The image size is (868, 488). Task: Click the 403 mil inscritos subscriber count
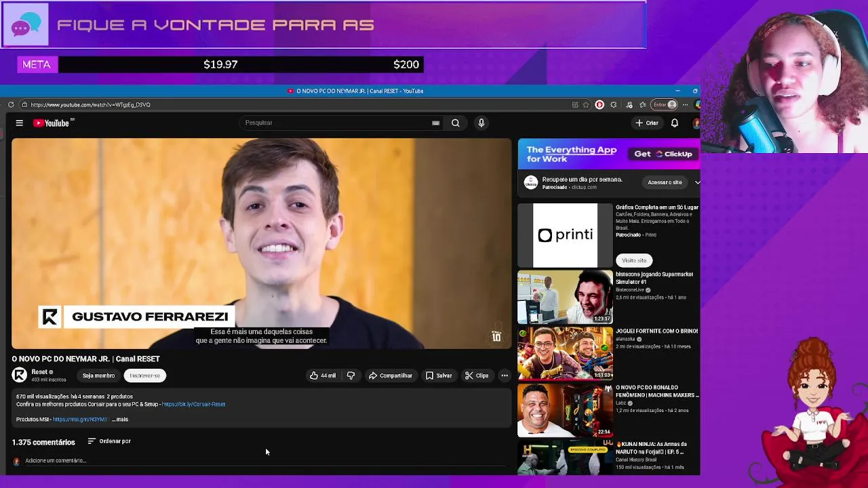[x=48, y=380]
